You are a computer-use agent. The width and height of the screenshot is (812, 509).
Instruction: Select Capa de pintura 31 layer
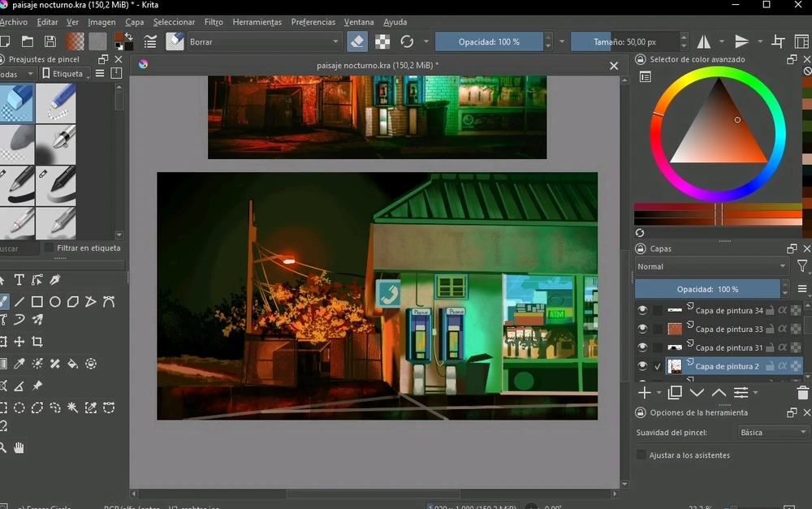pos(728,347)
